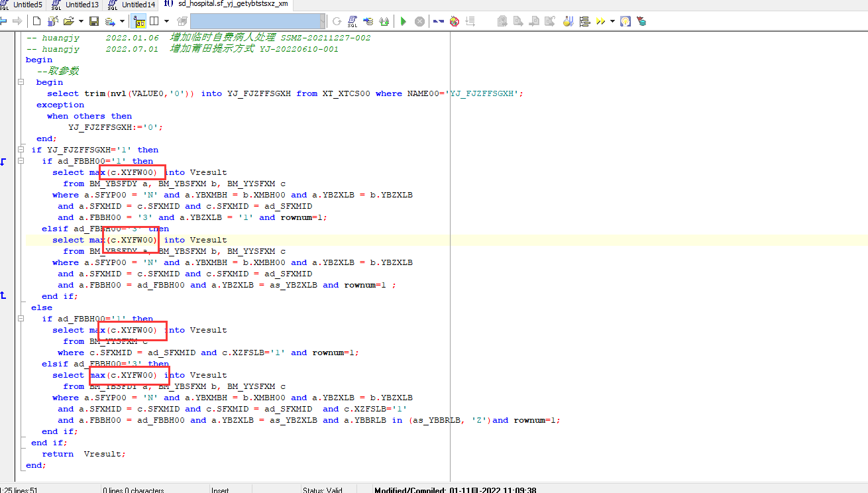
Task: Open the dropdown beside yellow double-arrow icon
Action: point(612,21)
